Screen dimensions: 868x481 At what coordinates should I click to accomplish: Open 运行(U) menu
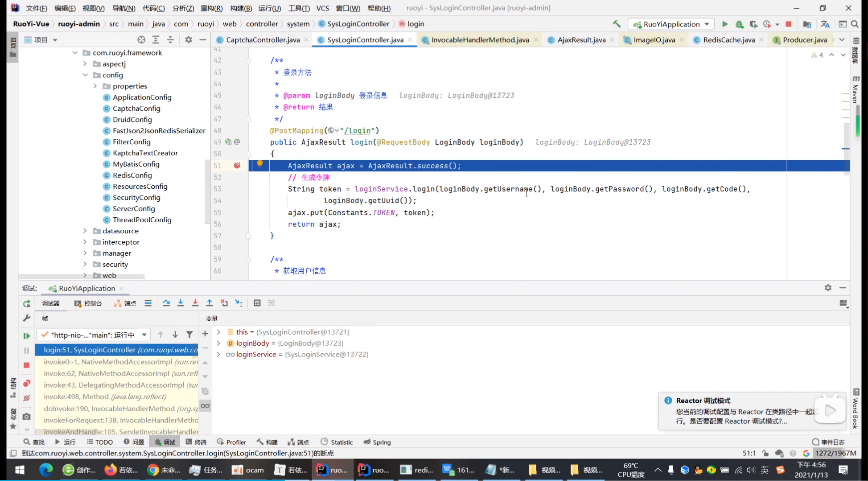(x=270, y=8)
